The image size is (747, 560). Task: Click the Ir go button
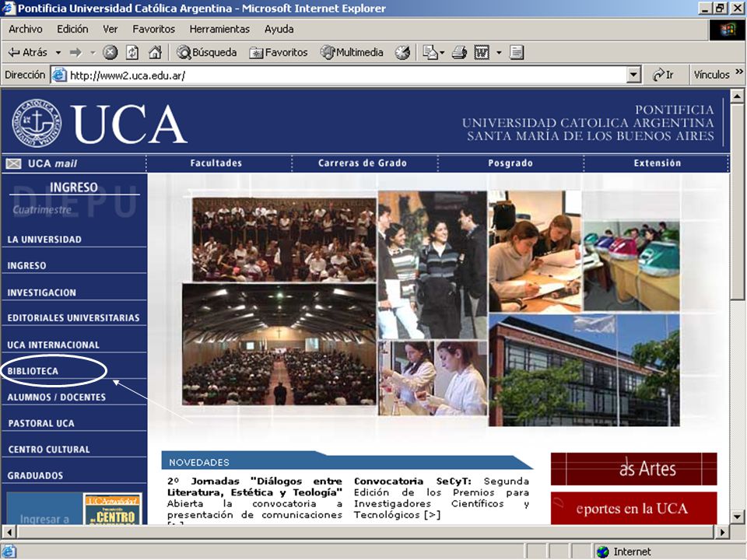pyautogui.click(x=663, y=75)
